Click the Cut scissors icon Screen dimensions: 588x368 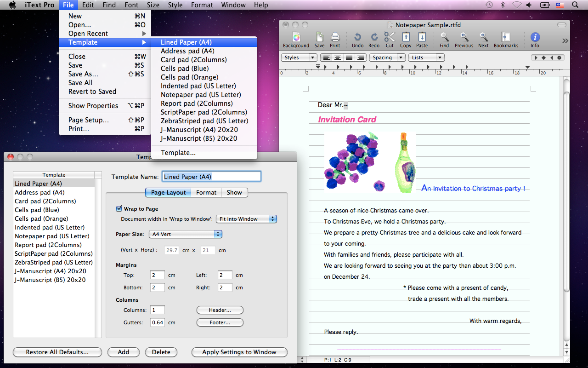click(x=390, y=37)
